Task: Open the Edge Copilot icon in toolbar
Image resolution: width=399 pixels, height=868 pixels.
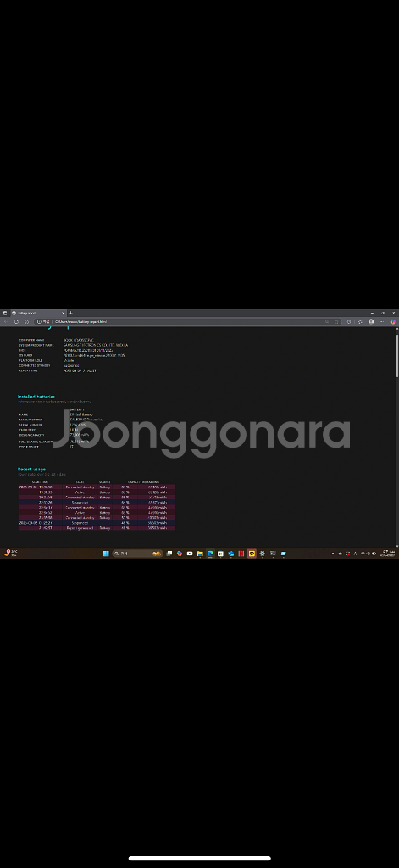Action: tap(393, 321)
